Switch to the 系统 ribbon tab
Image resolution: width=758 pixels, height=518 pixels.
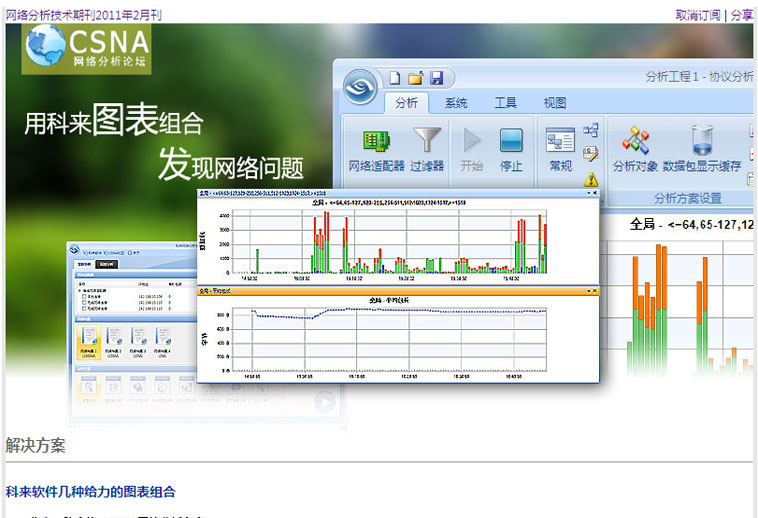click(456, 103)
